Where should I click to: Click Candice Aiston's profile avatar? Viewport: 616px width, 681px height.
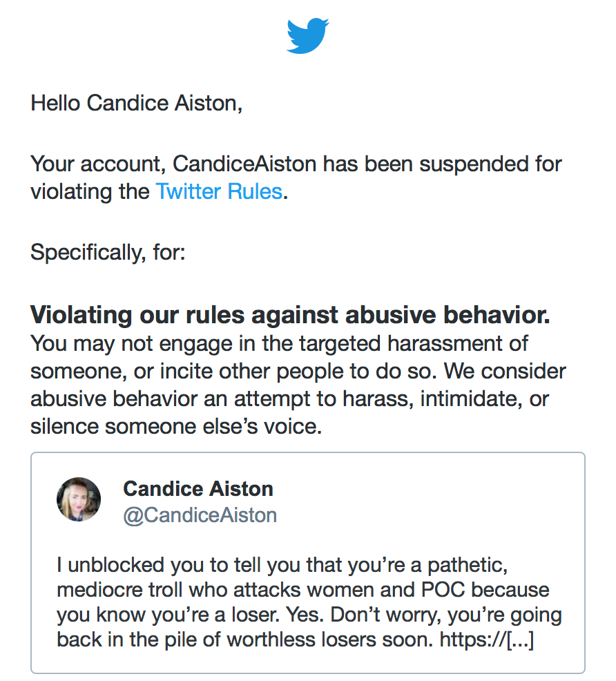click(x=79, y=499)
